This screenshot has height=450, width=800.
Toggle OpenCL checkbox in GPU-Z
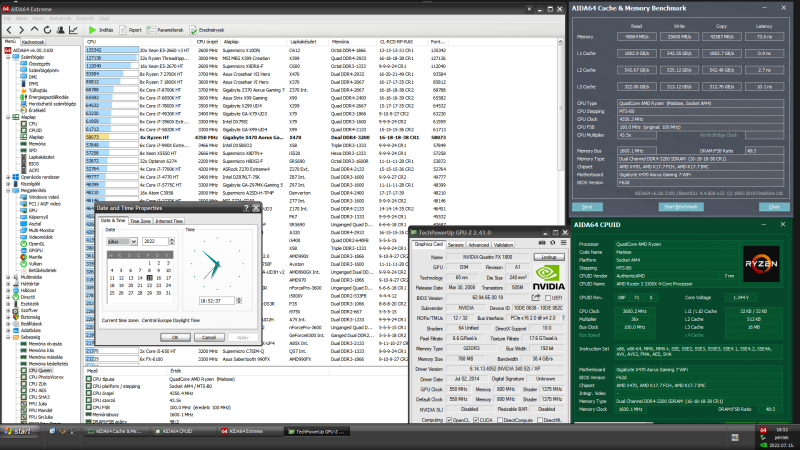[449, 420]
